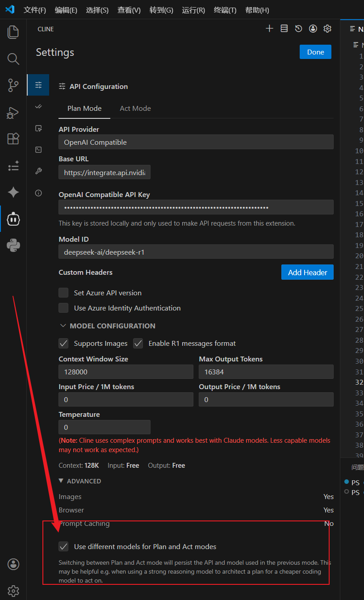Uncheck Enable R1 messages format
This screenshot has height=600, width=364.
click(x=138, y=343)
